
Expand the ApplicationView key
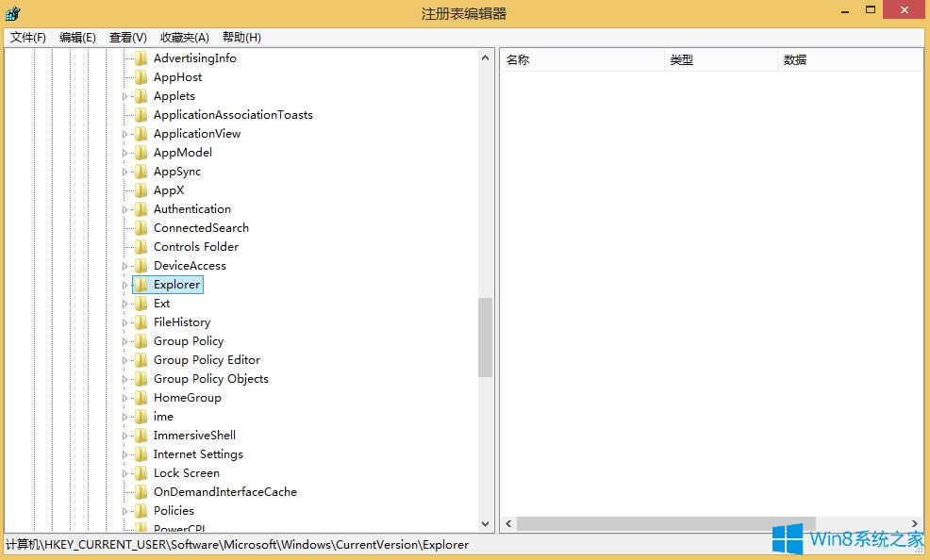click(125, 133)
